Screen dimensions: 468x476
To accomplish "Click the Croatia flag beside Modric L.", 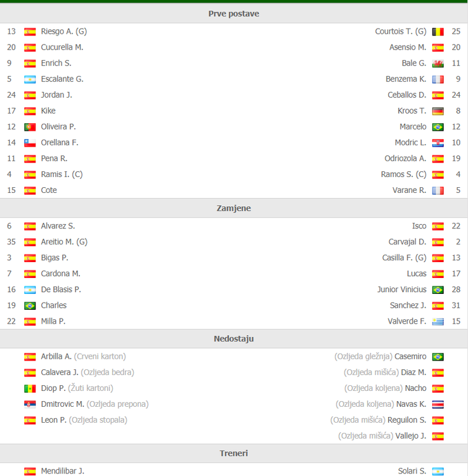I will click(x=438, y=142).
